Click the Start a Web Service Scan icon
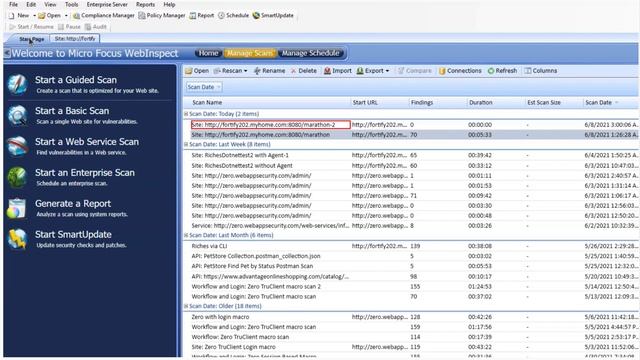The image size is (640, 360). 17,146
